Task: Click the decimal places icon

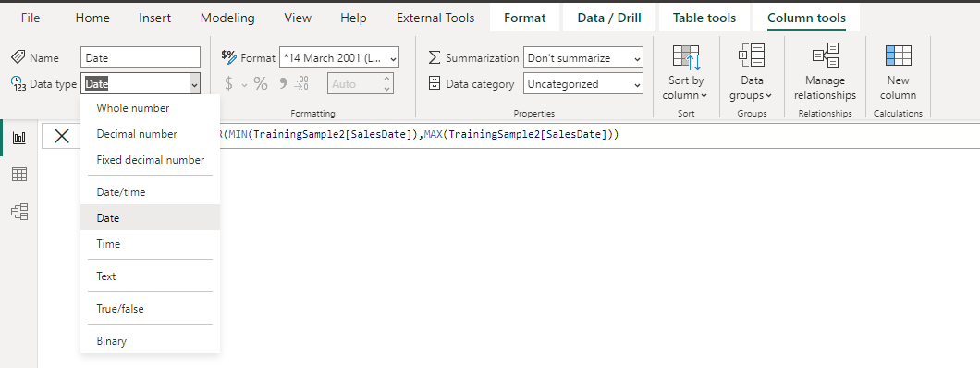Action: tap(302, 84)
